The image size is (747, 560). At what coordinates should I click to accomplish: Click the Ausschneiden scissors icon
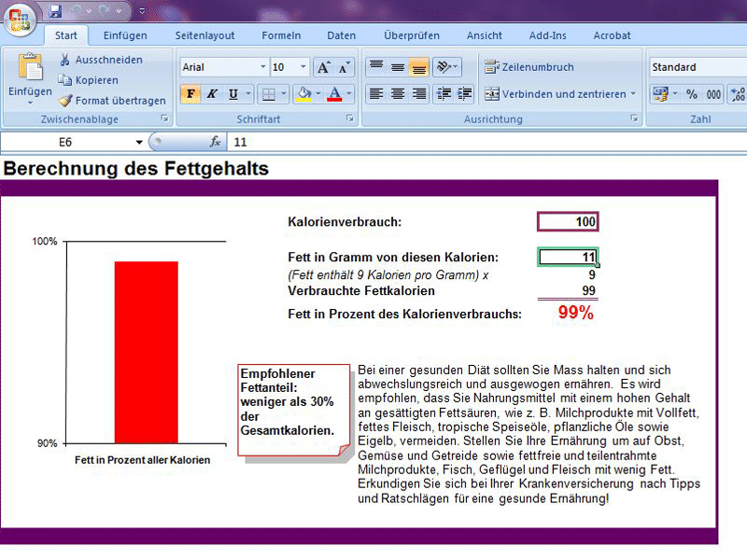tap(64, 60)
